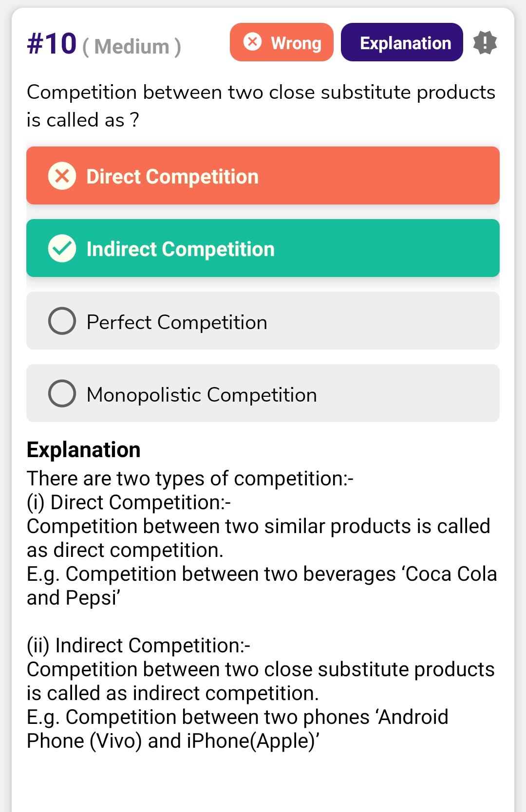This screenshot has height=812, width=526.
Task: Click the red cross icon beside Direct Competition
Action: (x=62, y=176)
